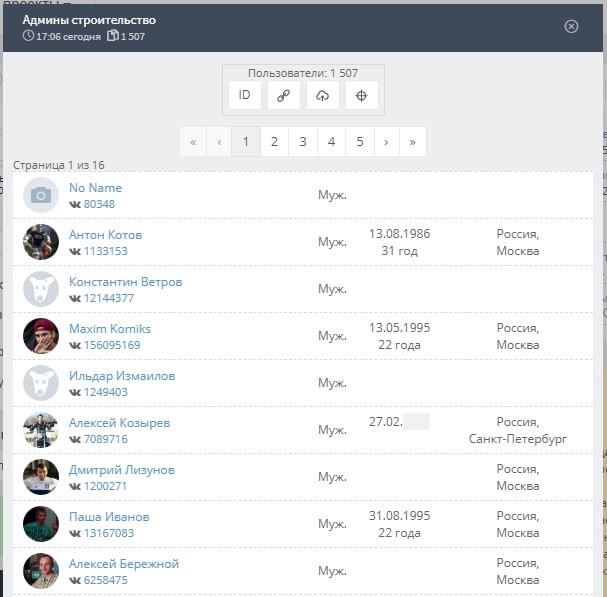Screen dimensions: 607x597
Task: Click the chain link icon button
Action: (x=283, y=95)
